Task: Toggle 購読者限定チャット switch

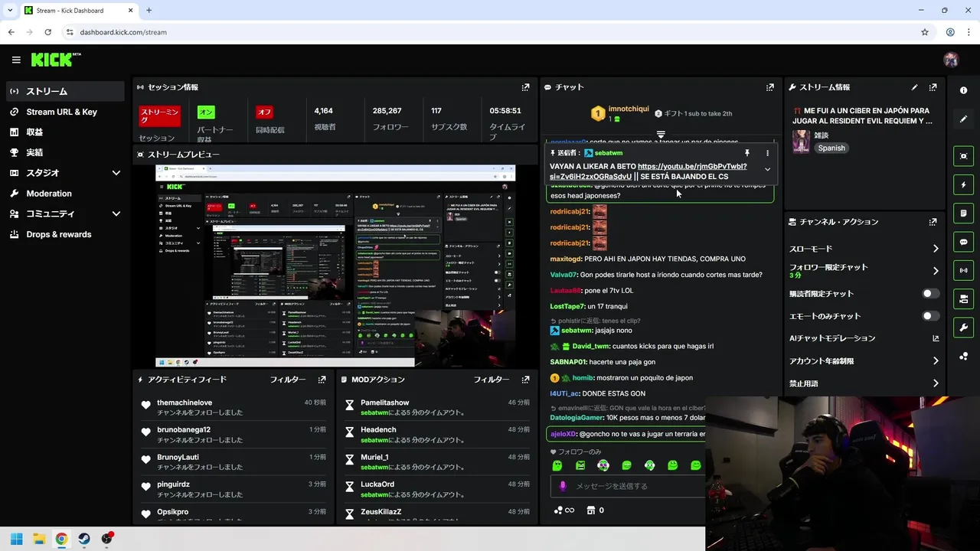Action: pos(930,293)
